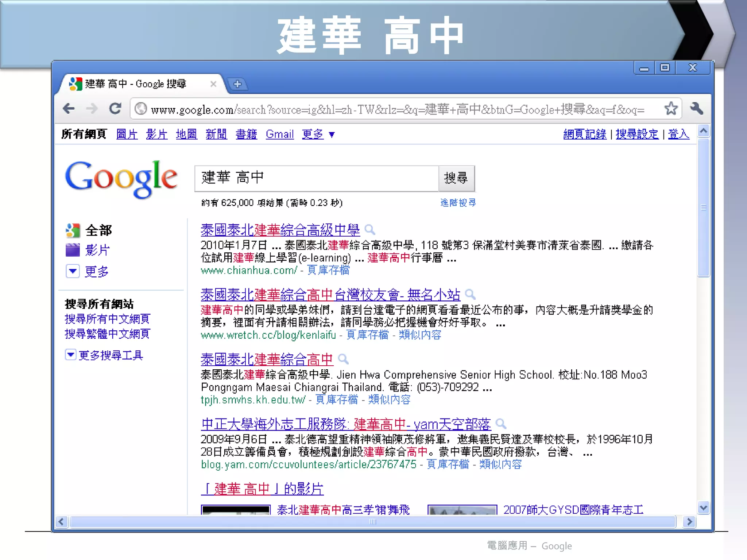The width and height of the screenshot is (747, 560).
Task: Click the 登入 sign-in link
Action: tap(679, 134)
